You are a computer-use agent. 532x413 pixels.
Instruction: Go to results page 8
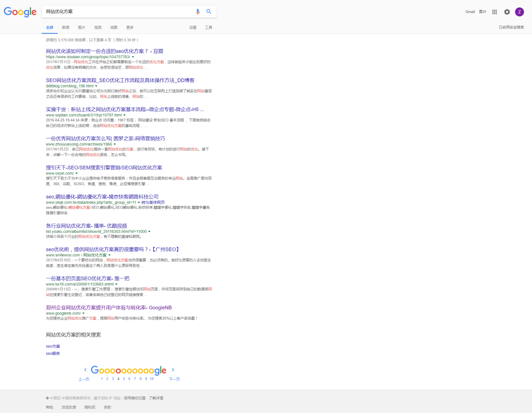coord(140,379)
